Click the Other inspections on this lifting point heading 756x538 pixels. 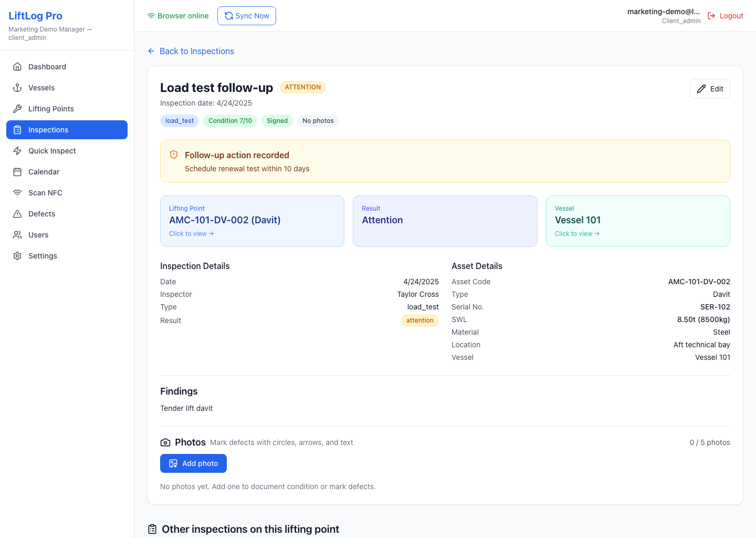click(250, 529)
